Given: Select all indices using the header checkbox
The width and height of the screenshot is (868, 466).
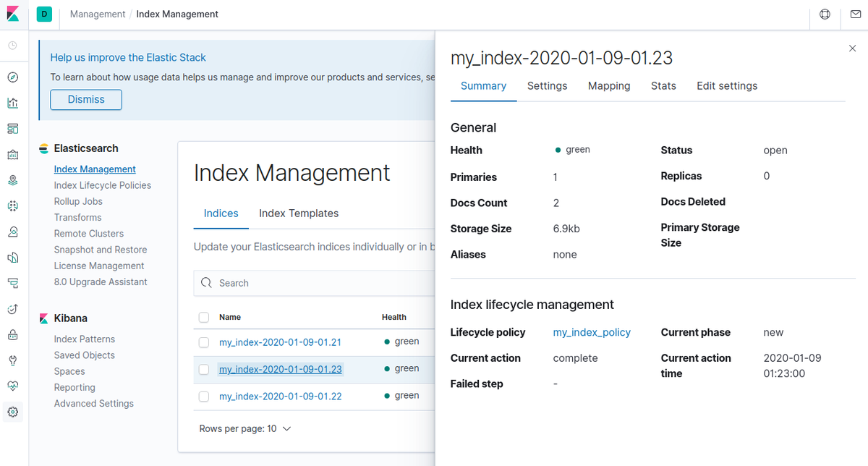Looking at the screenshot, I should click(x=203, y=317).
